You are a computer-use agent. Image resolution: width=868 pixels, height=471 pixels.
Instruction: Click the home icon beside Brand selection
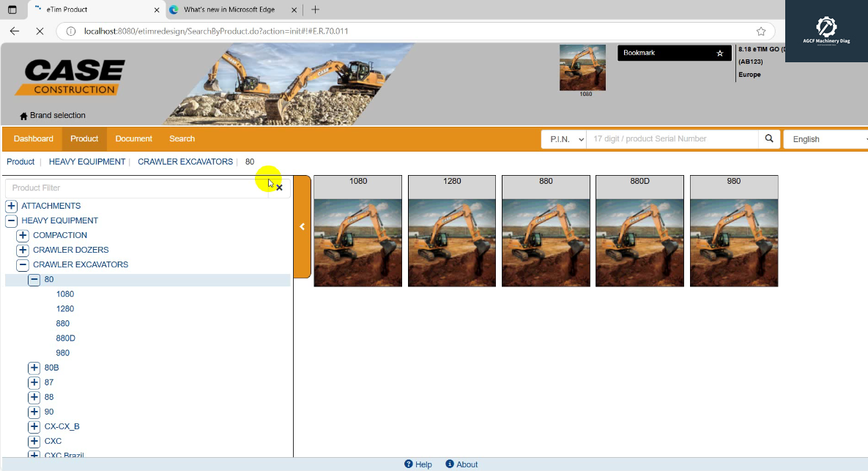22,115
